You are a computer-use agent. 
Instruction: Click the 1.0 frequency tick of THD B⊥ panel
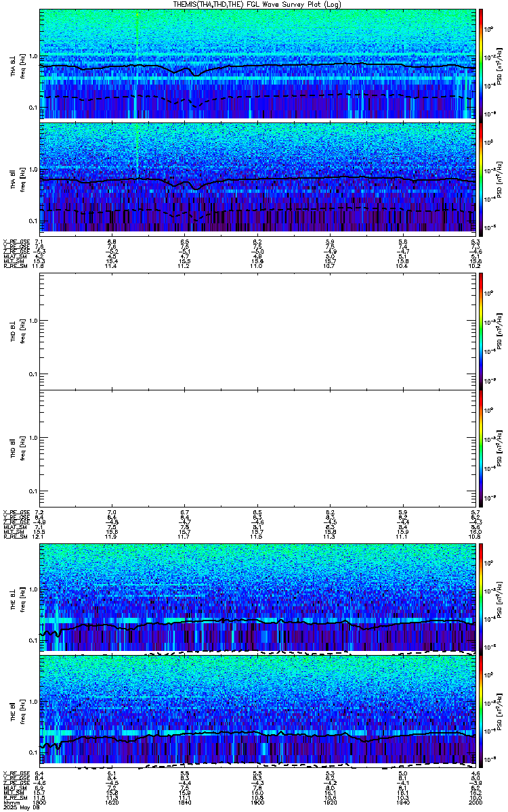coord(33,320)
